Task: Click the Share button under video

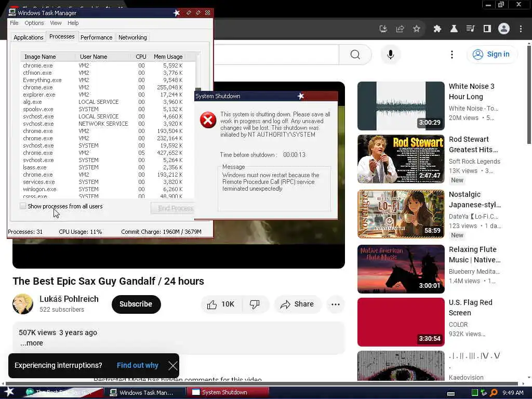Action: [x=297, y=304]
